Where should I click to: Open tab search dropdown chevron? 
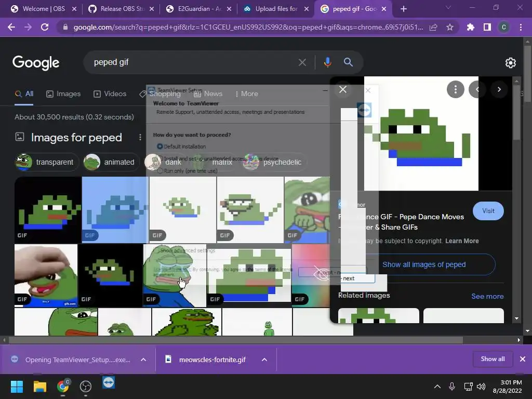point(448,7)
